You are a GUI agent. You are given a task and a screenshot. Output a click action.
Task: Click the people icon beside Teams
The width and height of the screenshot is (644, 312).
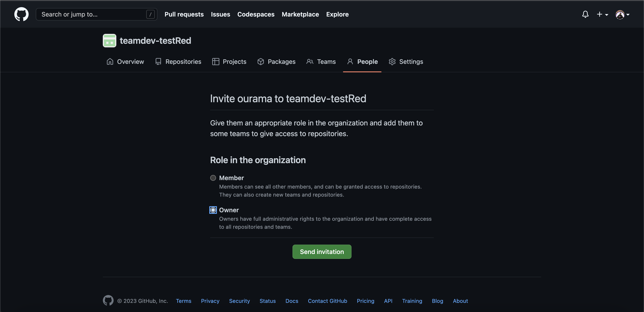click(310, 61)
